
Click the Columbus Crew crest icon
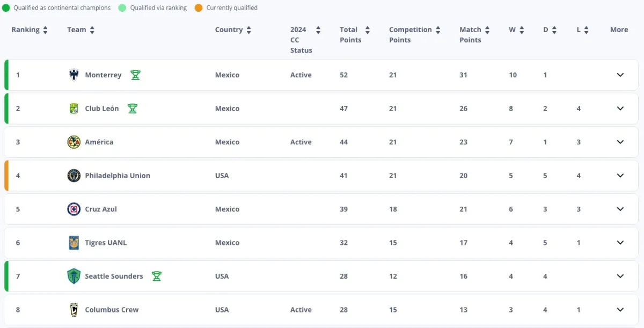[x=74, y=310]
